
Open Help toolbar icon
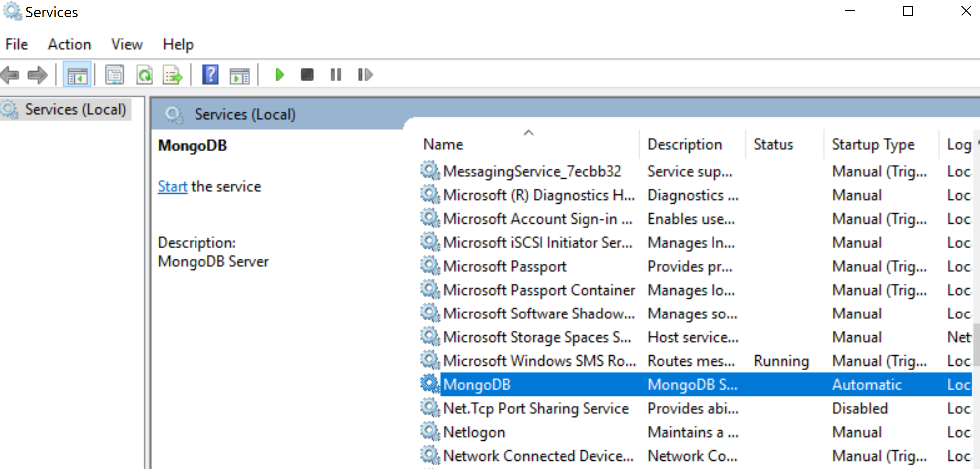pos(210,75)
